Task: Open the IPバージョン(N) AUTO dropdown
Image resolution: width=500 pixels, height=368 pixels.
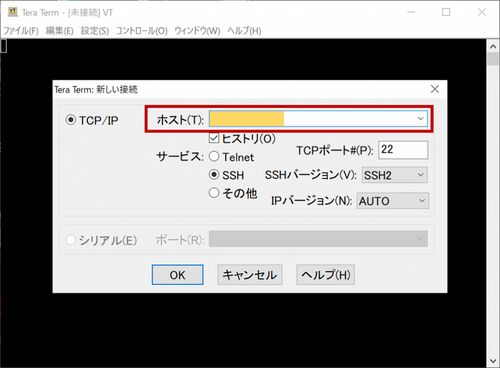Action: coord(392,201)
